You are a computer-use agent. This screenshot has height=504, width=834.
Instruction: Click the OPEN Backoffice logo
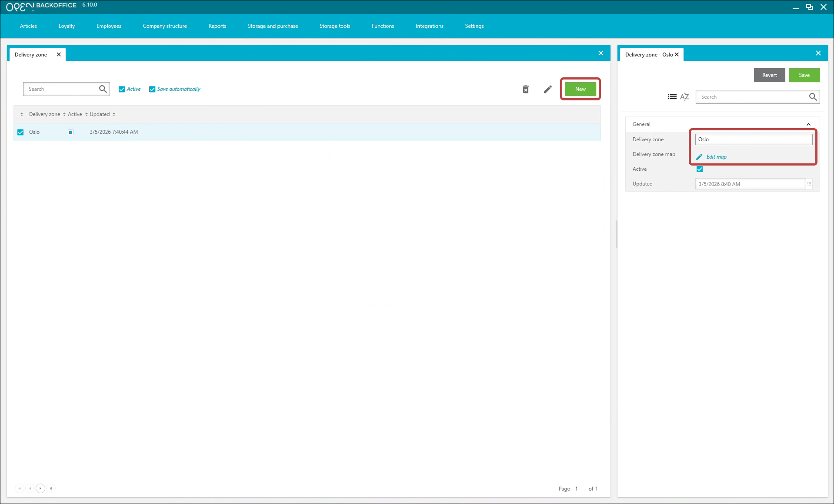41,6
